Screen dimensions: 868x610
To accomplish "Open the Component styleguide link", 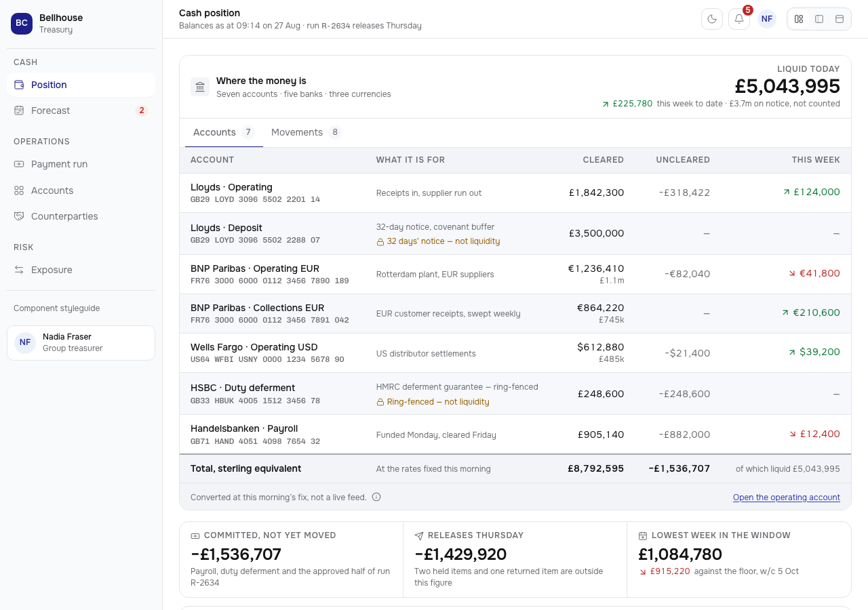I will (56, 308).
